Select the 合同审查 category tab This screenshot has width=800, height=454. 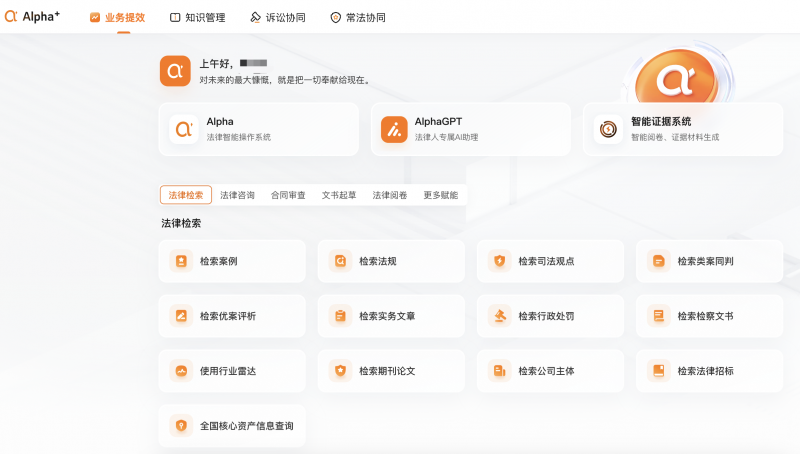[x=288, y=195]
